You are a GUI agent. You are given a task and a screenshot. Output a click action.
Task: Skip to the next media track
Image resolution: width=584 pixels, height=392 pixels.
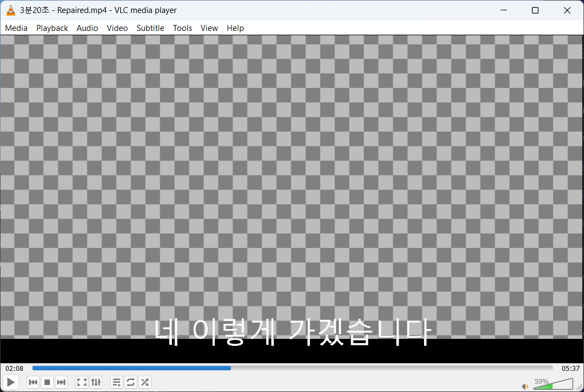[x=61, y=382]
